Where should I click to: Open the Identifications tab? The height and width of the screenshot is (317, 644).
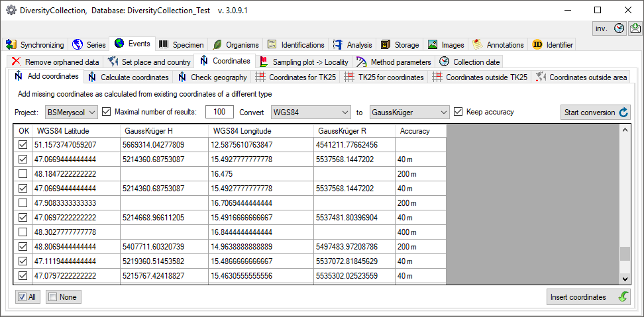pos(295,45)
